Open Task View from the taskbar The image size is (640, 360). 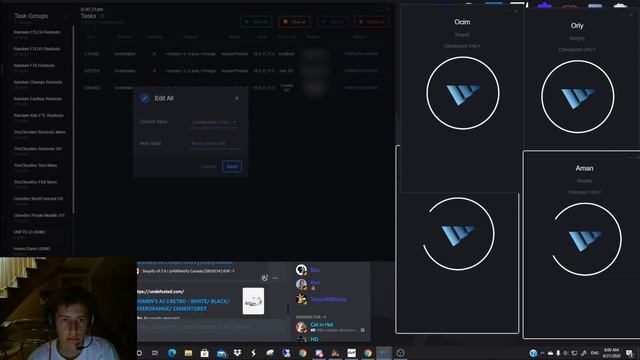pyautogui.click(x=155, y=353)
